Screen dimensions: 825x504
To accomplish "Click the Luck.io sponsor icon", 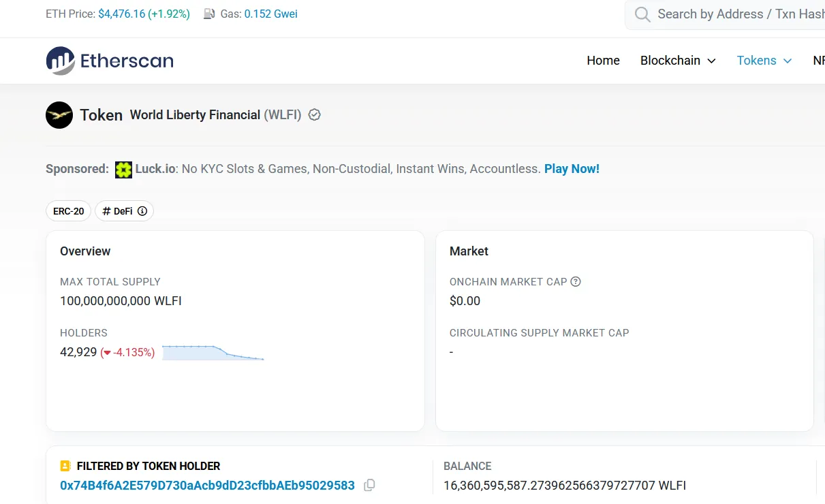I will click(123, 170).
